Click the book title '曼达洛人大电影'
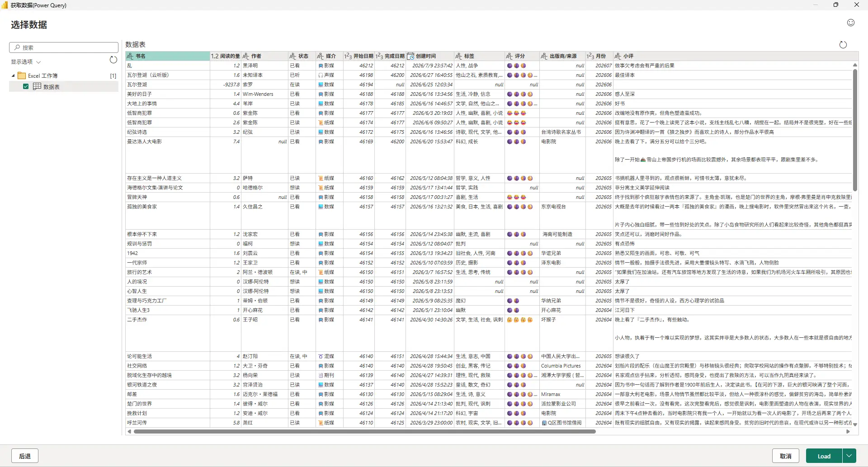Image resolution: width=868 pixels, height=467 pixels. click(144, 142)
